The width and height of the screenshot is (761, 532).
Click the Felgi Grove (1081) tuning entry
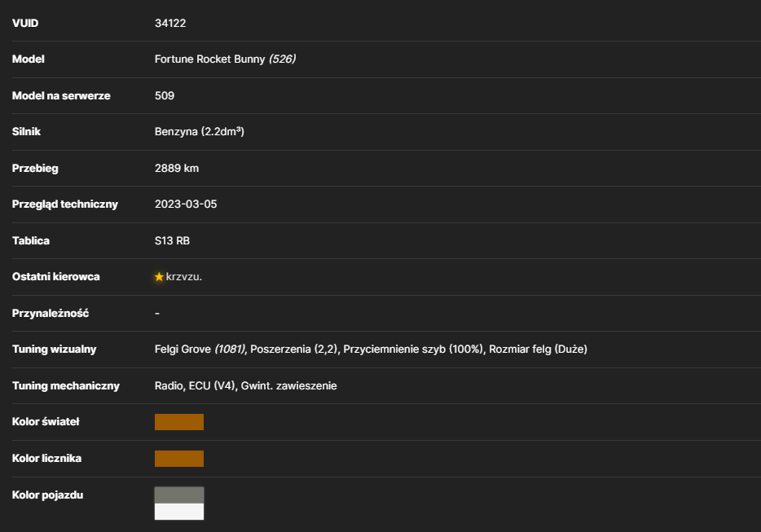[x=200, y=350]
